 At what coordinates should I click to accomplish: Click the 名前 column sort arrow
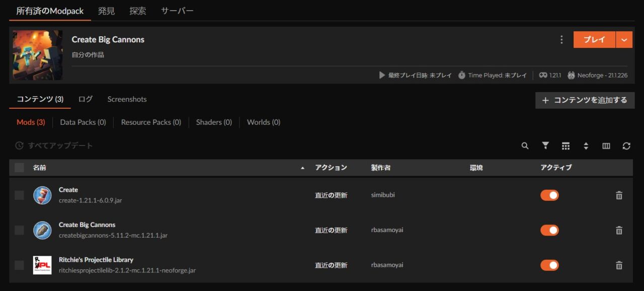[302, 167]
